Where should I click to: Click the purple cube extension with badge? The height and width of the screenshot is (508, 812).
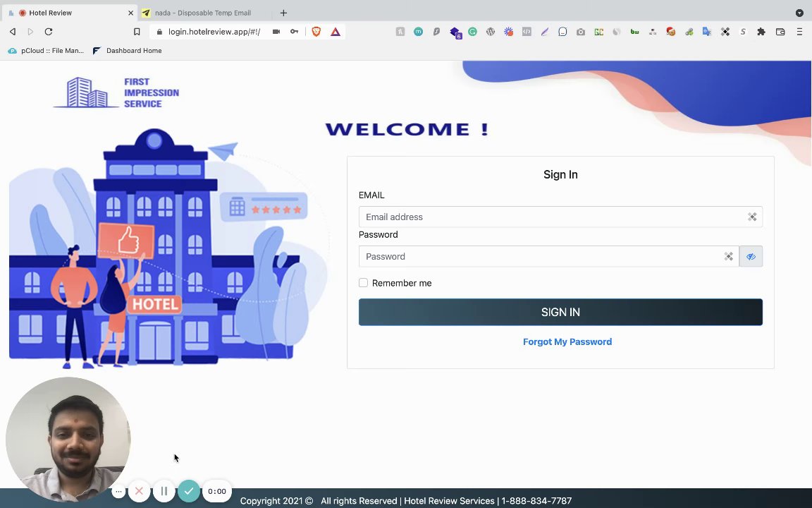coord(455,32)
